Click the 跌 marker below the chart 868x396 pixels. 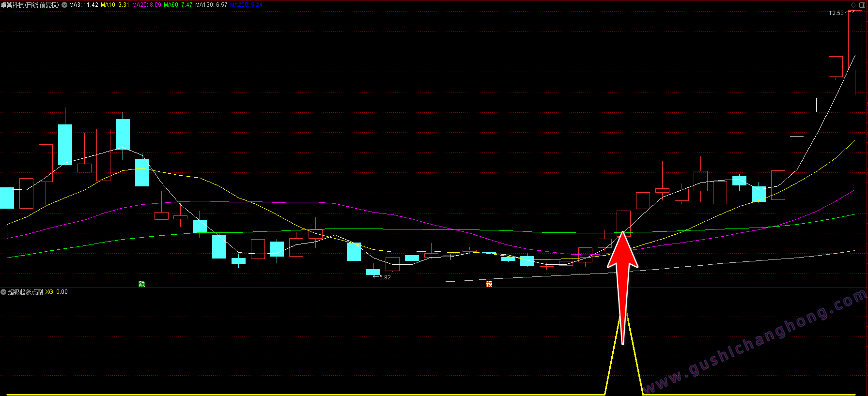pyautogui.click(x=142, y=284)
